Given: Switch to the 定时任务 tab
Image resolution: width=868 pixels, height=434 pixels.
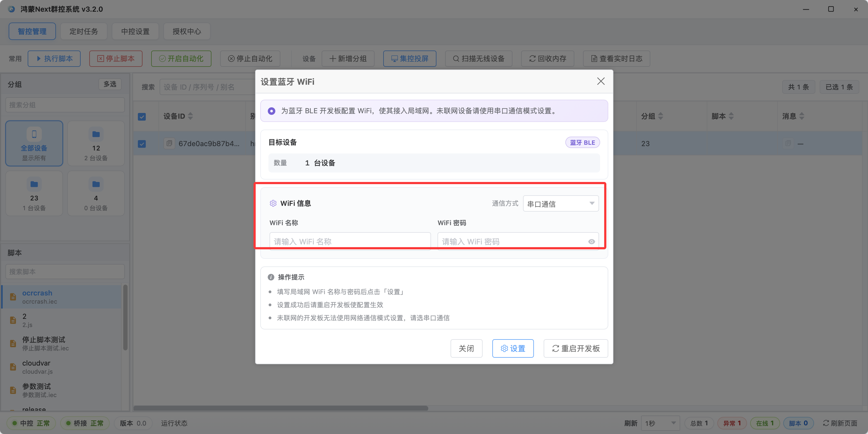Looking at the screenshot, I should 84,31.
